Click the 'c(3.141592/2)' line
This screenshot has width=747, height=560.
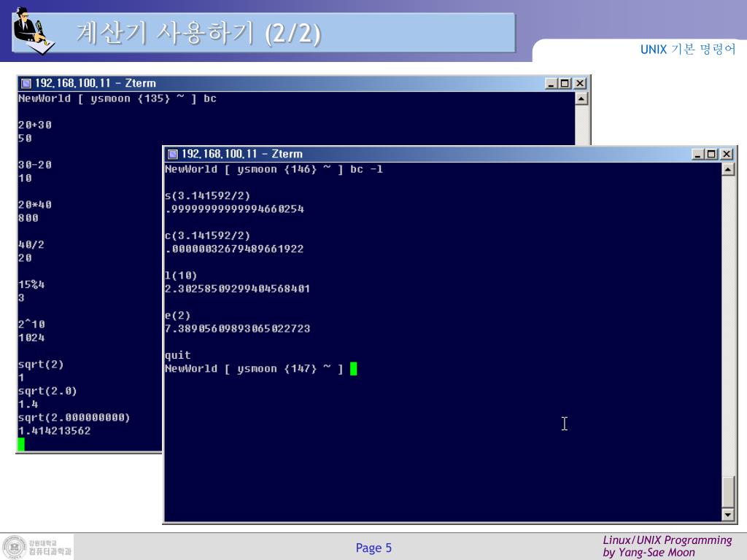pos(207,236)
